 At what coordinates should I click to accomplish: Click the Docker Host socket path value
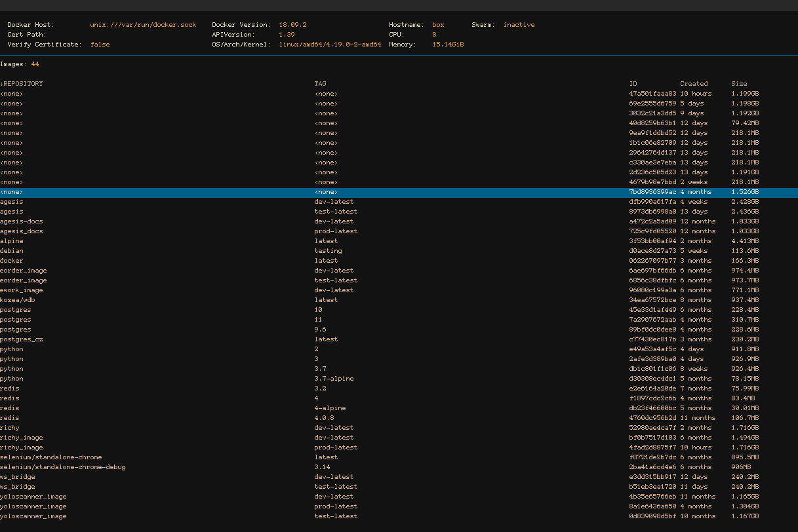coord(143,25)
